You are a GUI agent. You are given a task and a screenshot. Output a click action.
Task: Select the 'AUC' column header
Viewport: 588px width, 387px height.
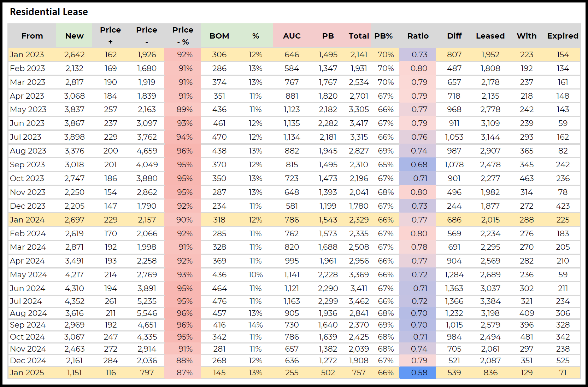[292, 36]
